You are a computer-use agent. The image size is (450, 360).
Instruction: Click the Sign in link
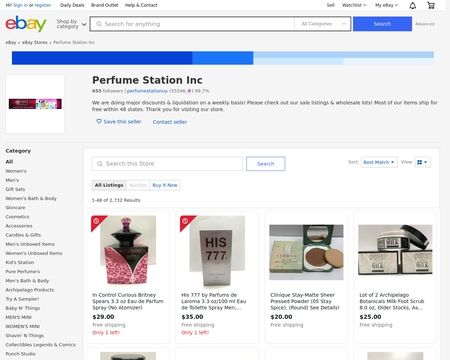coord(20,5)
